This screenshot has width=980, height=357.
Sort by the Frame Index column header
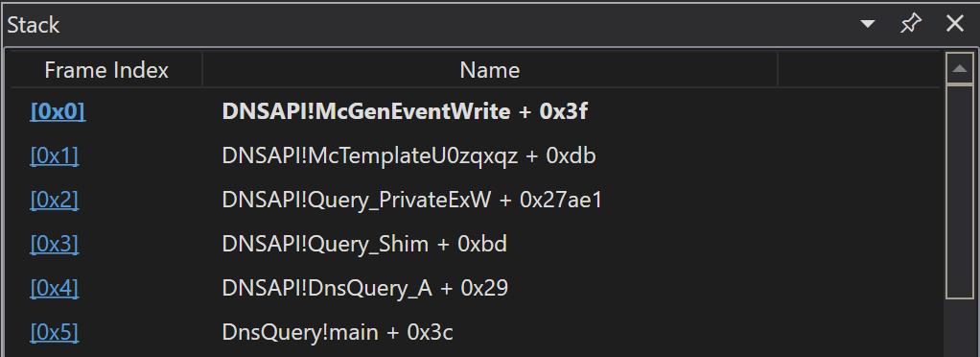pyautogui.click(x=106, y=70)
